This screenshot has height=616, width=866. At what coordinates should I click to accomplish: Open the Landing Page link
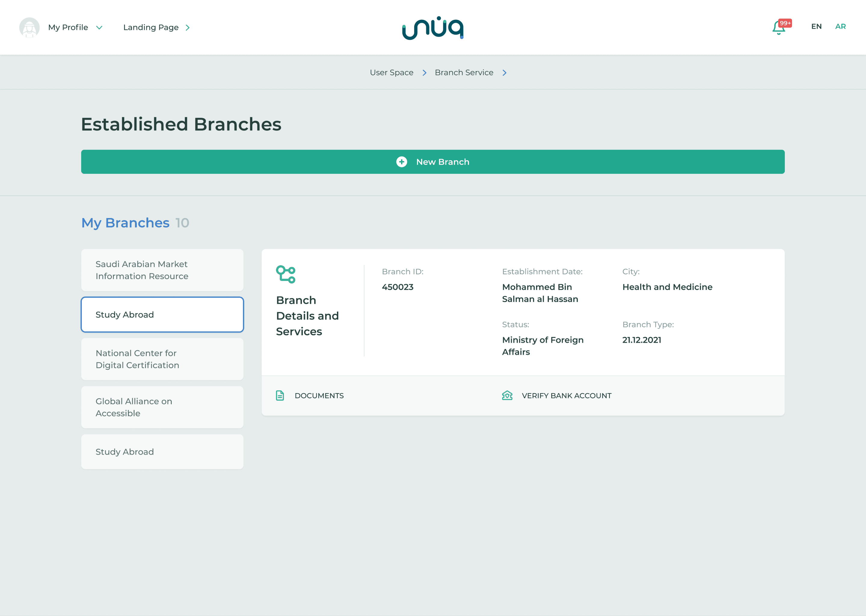151,27
